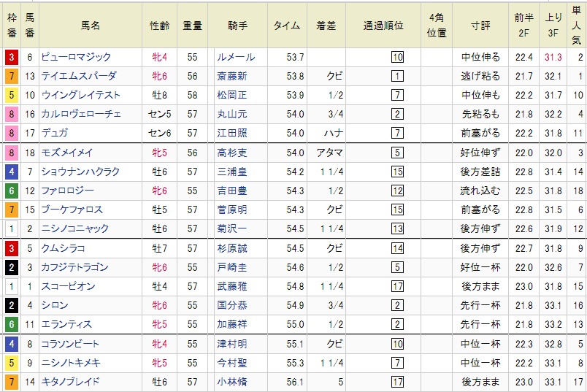Click red bracket badge for ピューロマジック

(10, 57)
